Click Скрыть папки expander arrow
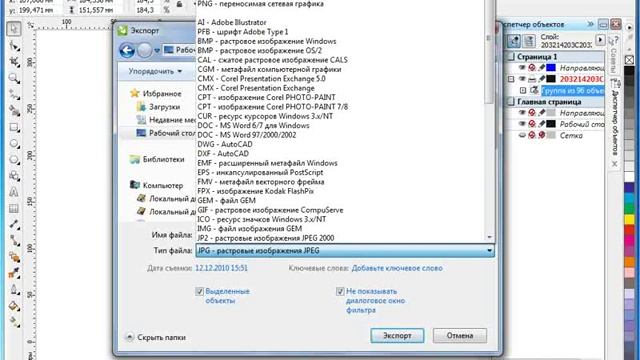 129,337
